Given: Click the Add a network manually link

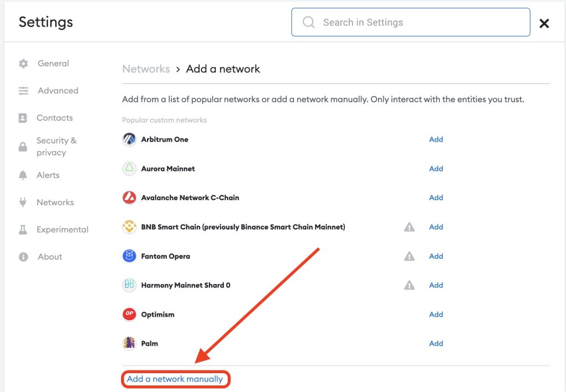Looking at the screenshot, I should click(x=175, y=379).
